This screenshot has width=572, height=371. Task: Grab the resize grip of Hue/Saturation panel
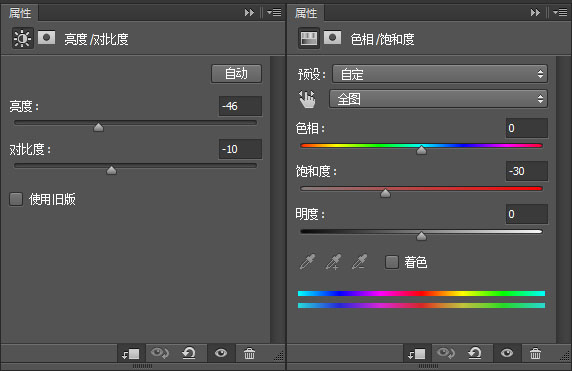[x=565, y=356]
